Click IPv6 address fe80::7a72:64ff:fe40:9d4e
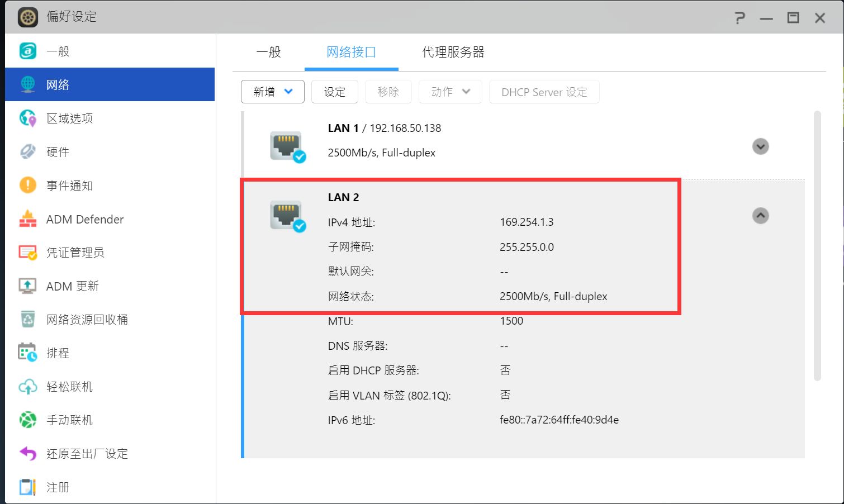The width and height of the screenshot is (844, 504). point(559,420)
